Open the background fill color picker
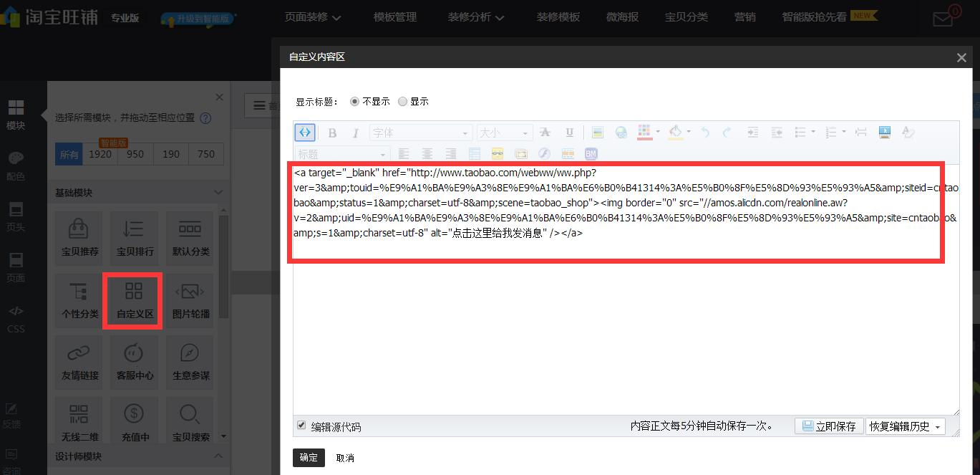The height and width of the screenshot is (475, 980). coord(676,133)
